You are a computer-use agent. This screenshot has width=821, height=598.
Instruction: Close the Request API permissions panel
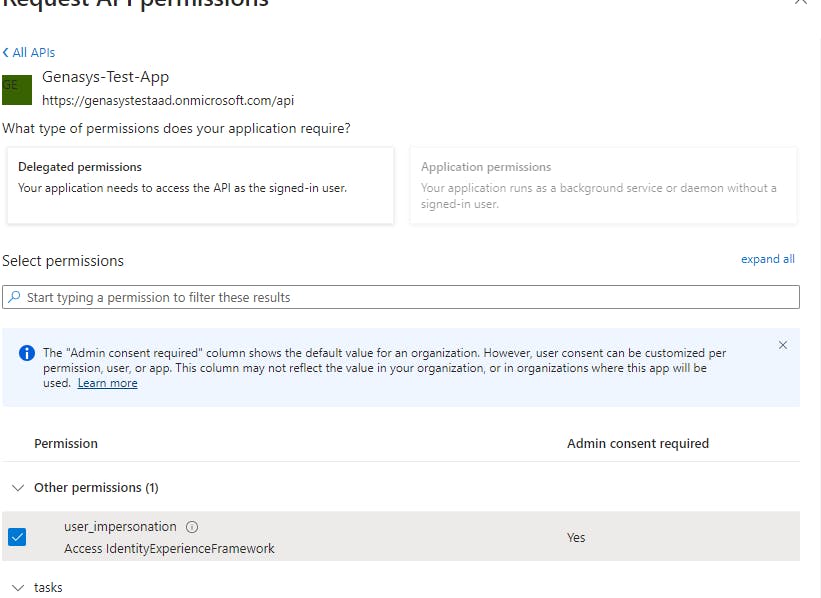click(801, 2)
